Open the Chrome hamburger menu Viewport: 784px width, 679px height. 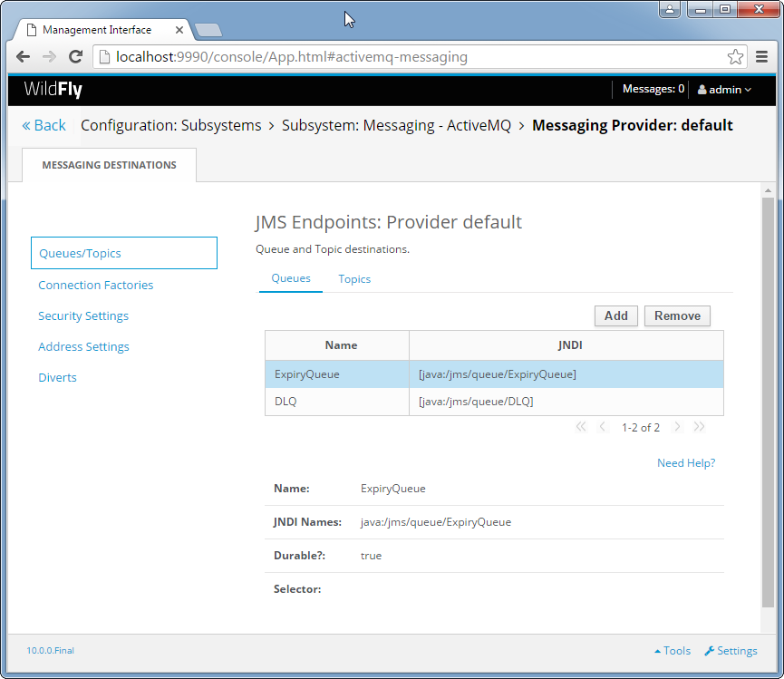tap(761, 57)
